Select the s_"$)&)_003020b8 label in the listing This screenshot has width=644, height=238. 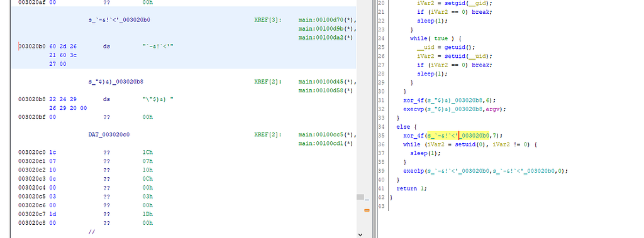pos(116,82)
